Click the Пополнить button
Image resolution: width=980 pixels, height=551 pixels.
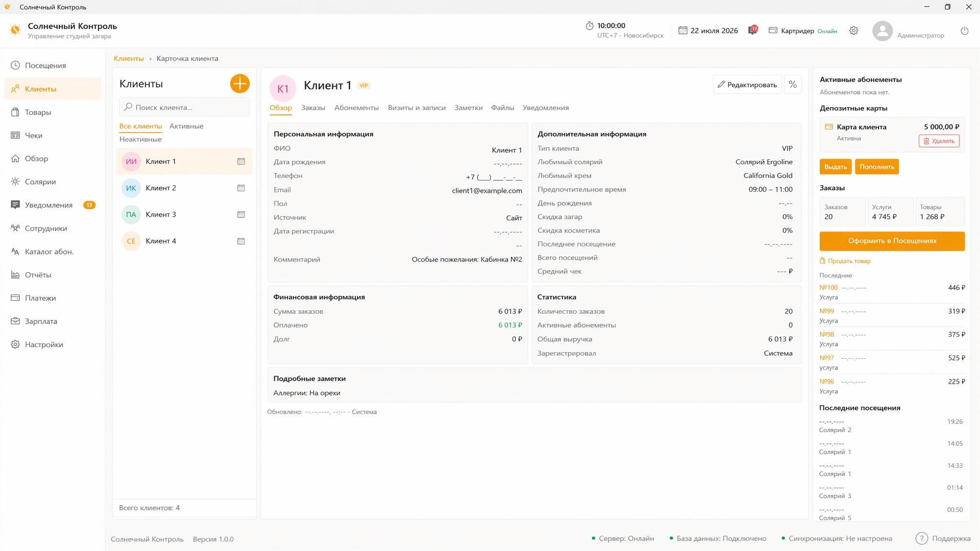click(877, 167)
